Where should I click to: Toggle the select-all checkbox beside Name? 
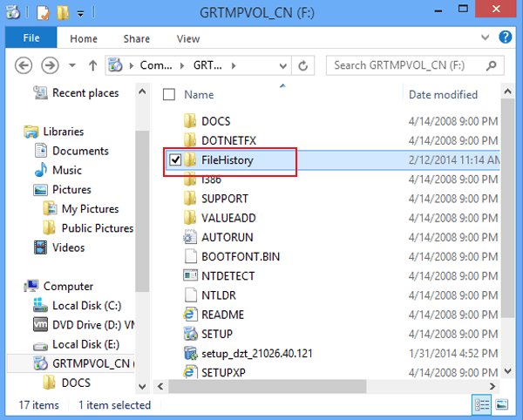click(x=169, y=94)
